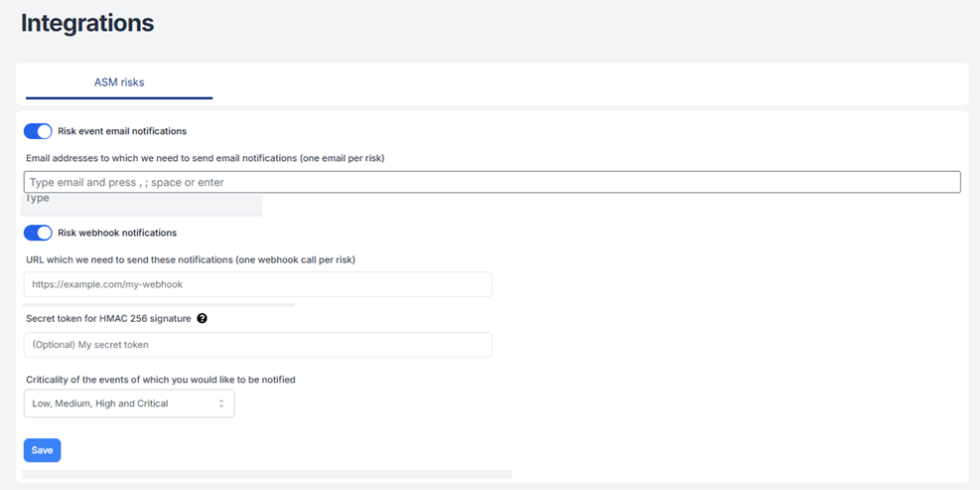Click the 'Secret token for HMAC 256 signature' label

[x=108, y=319]
